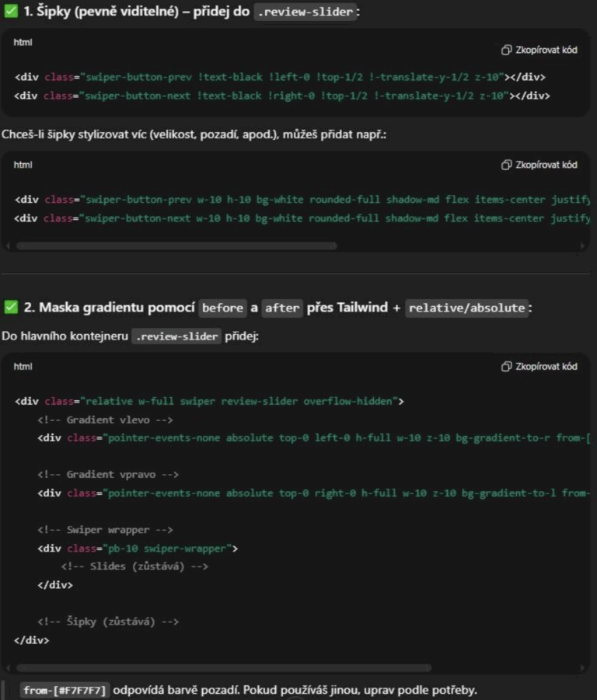
Task: Click the copy icon in the first code block
Action: coord(506,50)
